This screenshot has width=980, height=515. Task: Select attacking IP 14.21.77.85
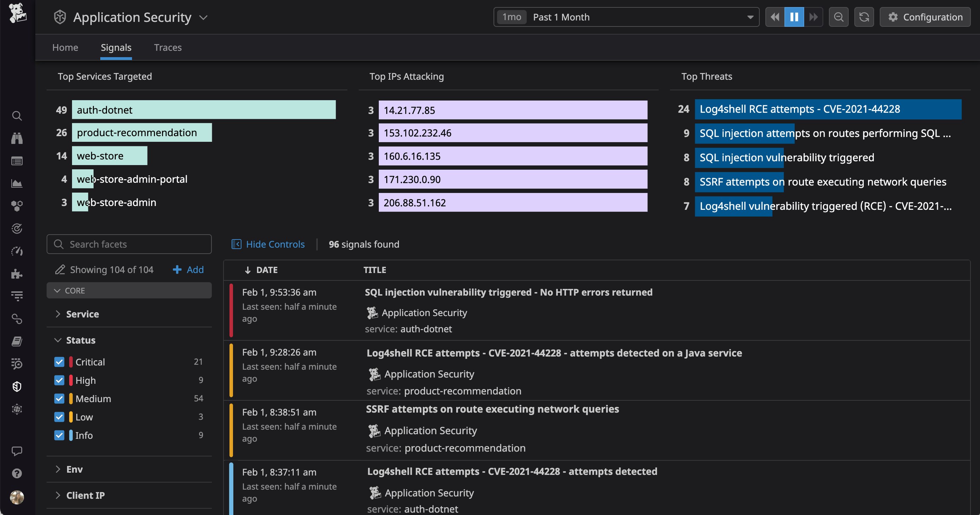(x=513, y=110)
